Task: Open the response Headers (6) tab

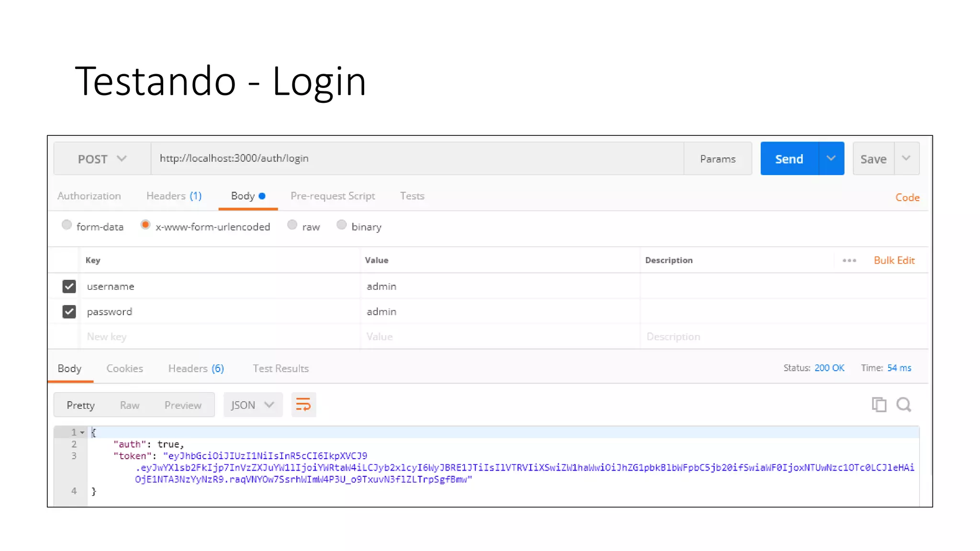Action: point(196,369)
